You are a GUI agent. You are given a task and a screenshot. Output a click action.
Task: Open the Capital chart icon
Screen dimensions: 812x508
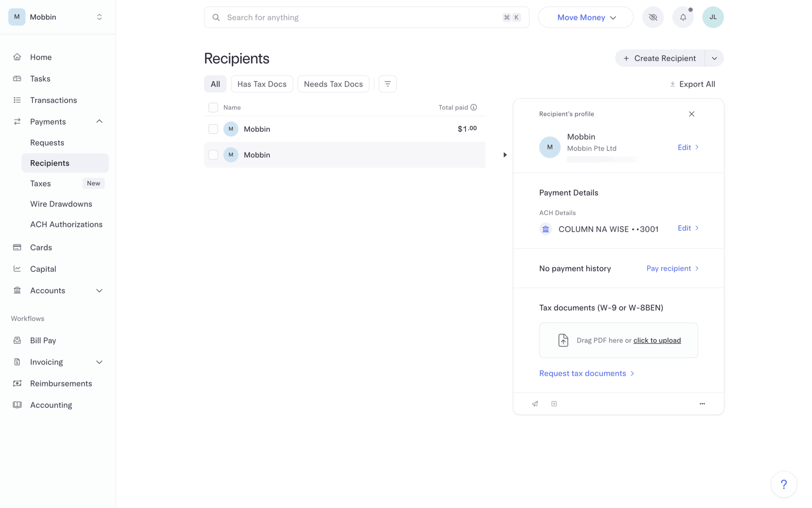tap(17, 269)
